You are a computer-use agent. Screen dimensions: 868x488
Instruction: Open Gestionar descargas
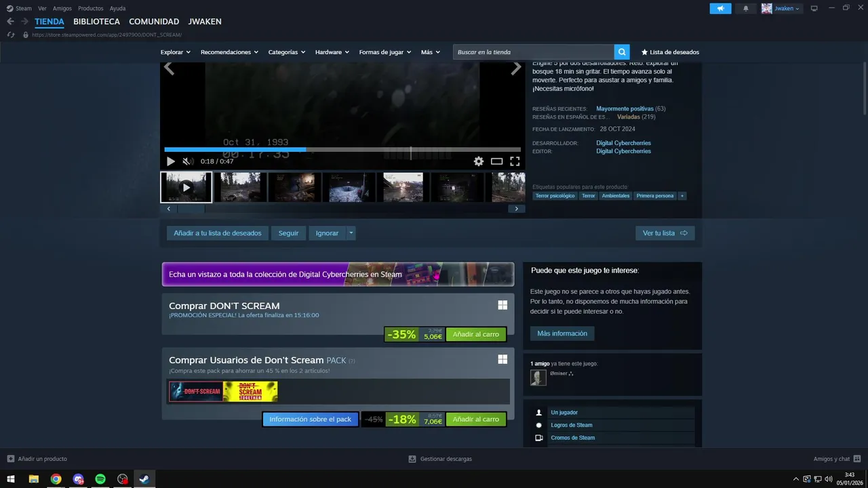tap(440, 459)
